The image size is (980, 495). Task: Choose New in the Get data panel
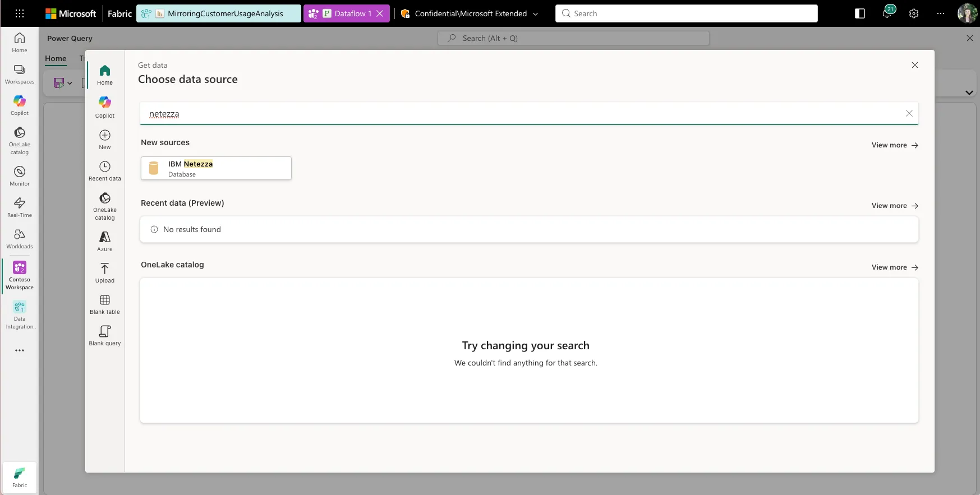click(105, 140)
